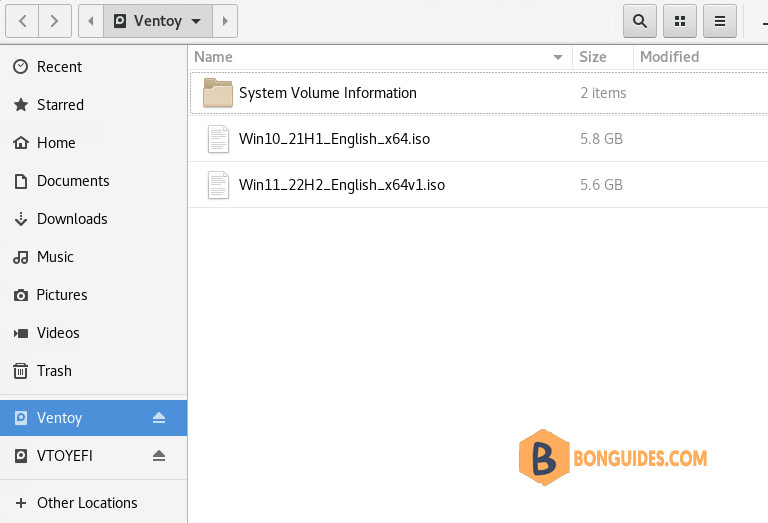Open the Ventoy path bar dropdown
This screenshot has width=768, height=523.
tap(158, 21)
